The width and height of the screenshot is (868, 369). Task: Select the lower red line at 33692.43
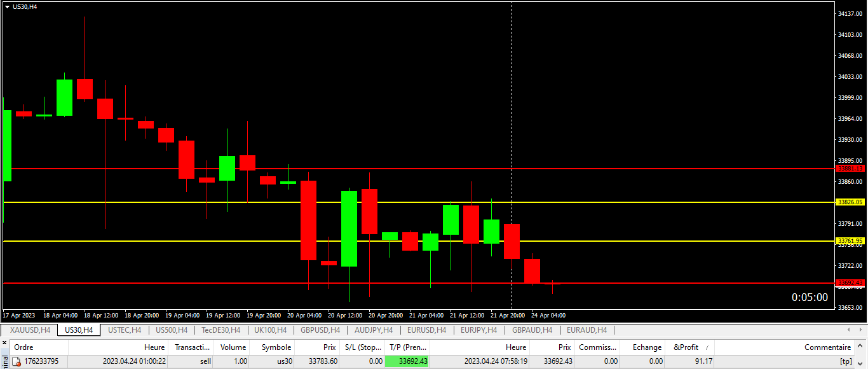(x=419, y=282)
